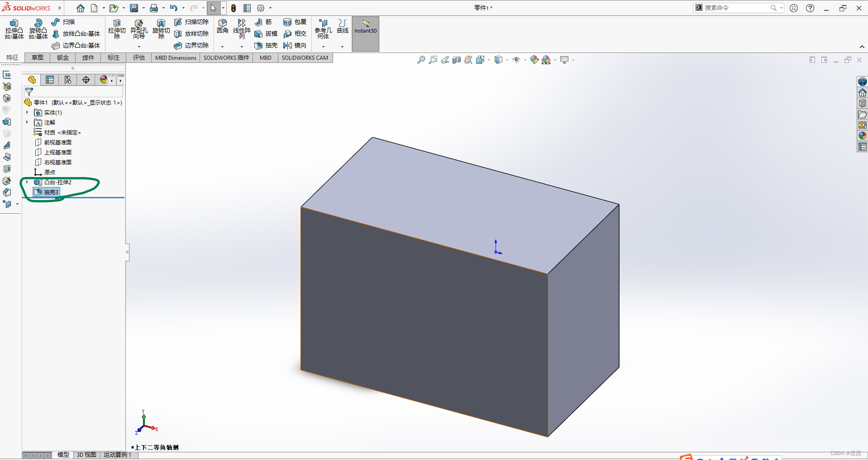The height and width of the screenshot is (460, 868).
Task: Toggle the 3D icon in left sidebar
Action: (7, 75)
